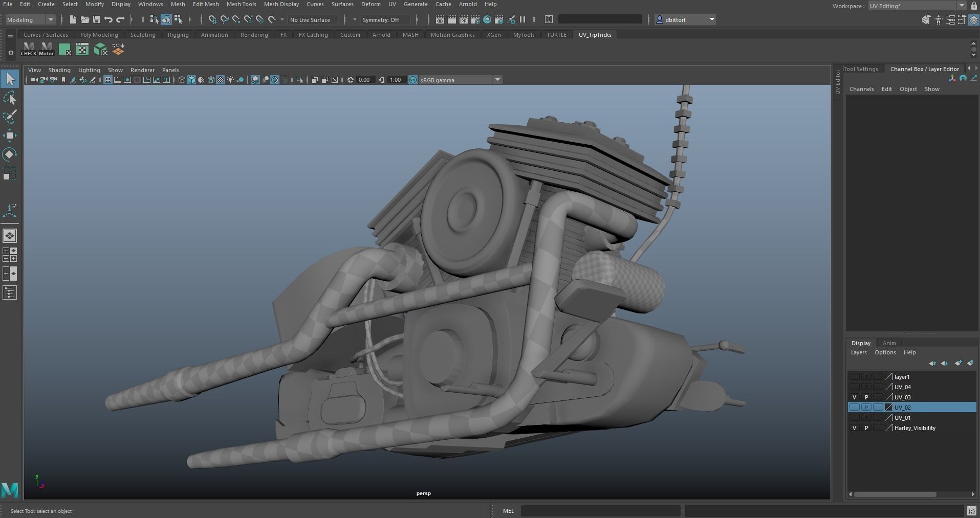Move selected layer down in list
The width and height of the screenshot is (980, 518).
click(x=945, y=363)
